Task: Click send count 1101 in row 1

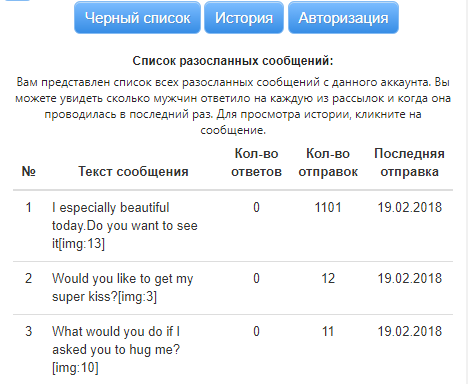Action: click(328, 207)
